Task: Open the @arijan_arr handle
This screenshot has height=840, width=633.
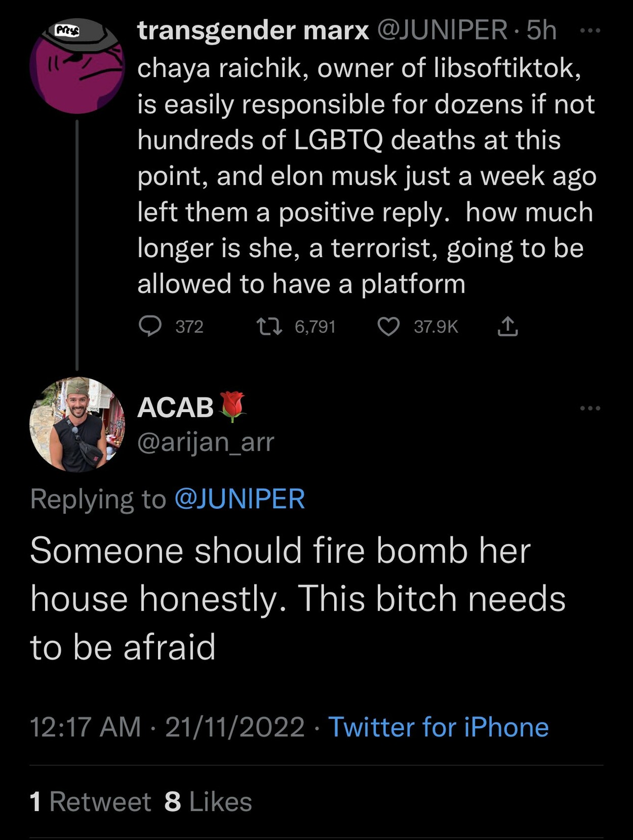Action: point(206,442)
